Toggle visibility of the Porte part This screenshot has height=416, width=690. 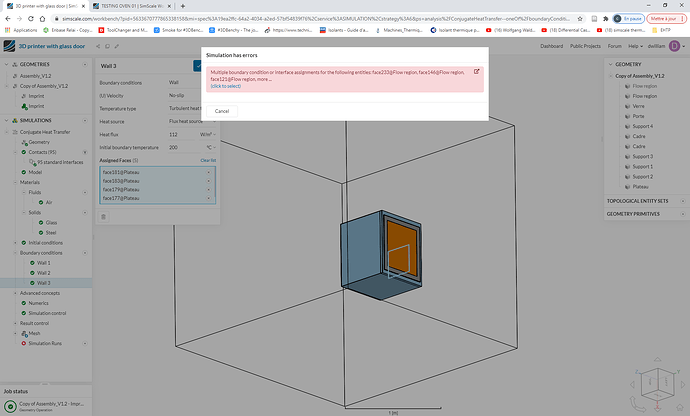coord(628,116)
